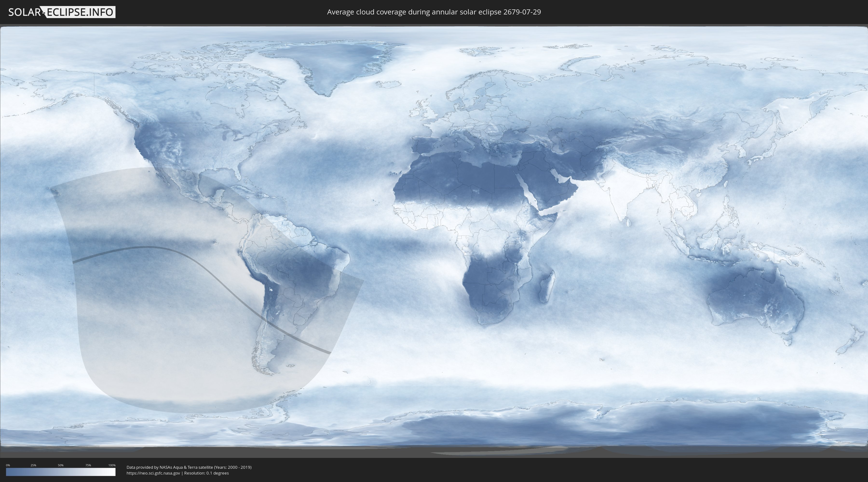Click the NASA Aqua & Terra data credit text
This screenshot has height=482, width=868.
coord(189,467)
